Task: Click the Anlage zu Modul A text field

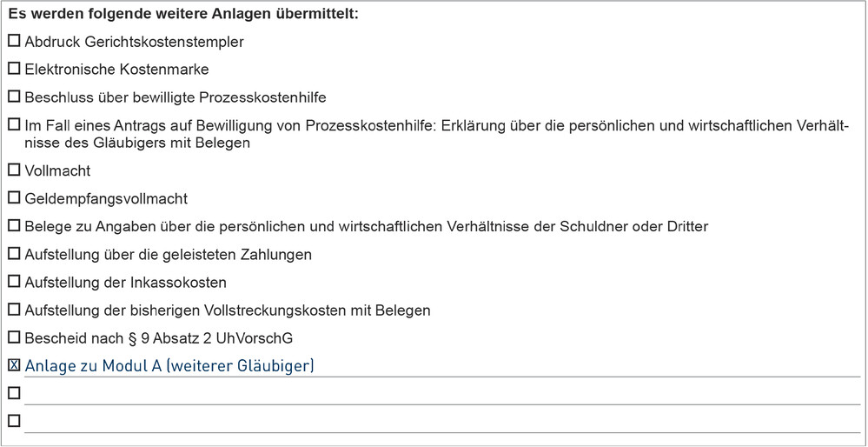Action: (x=442, y=367)
